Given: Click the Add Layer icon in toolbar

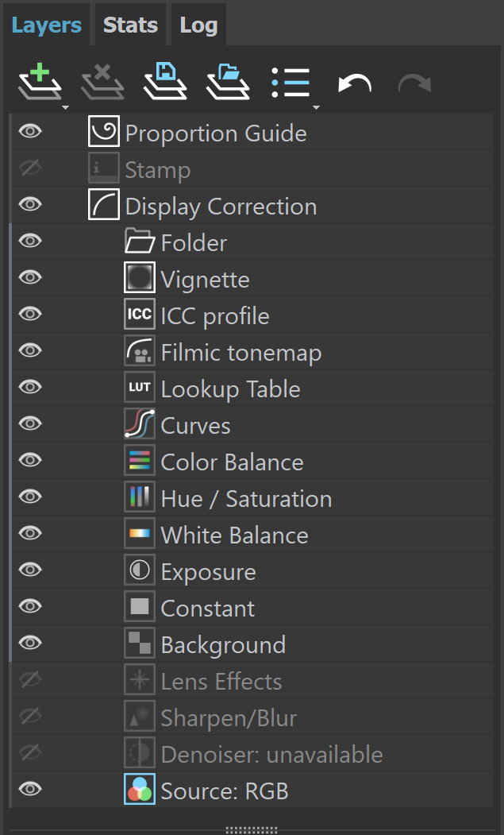Looking at the screenshot, I should pyautogui.click(x=40, y=82).
